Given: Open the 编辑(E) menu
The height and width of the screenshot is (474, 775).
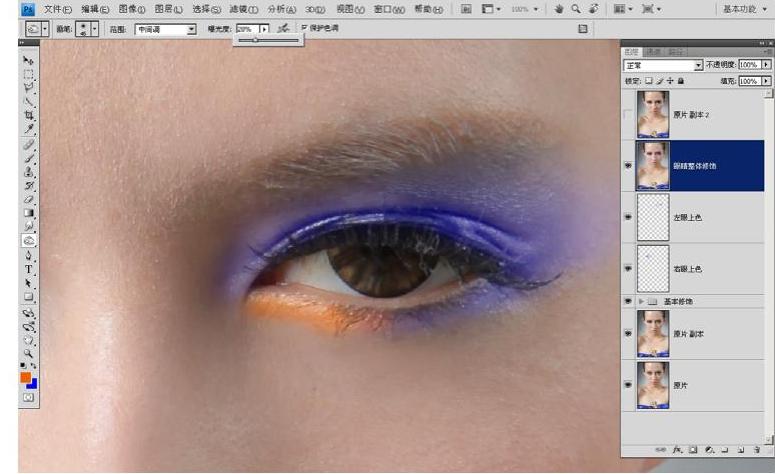Looking at the screenshot, I should pos(95,9).
